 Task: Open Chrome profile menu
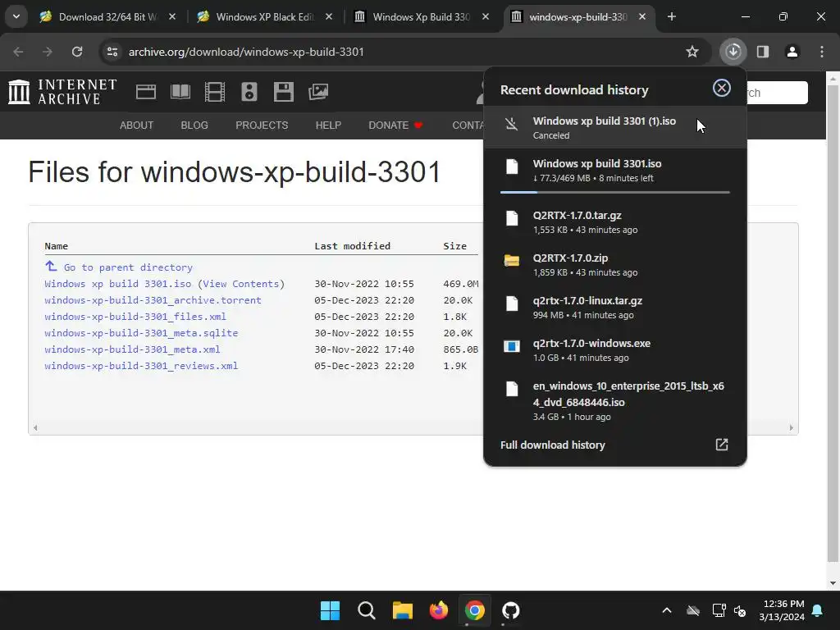pos(792,52)
